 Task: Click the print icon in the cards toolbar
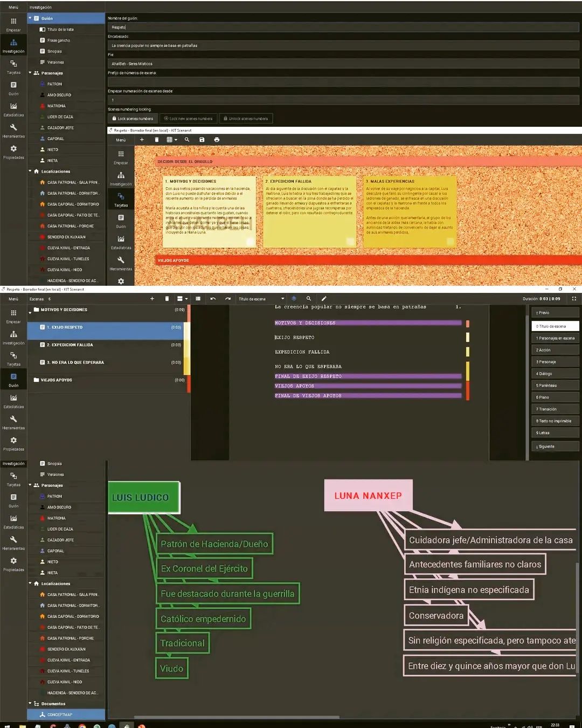coord(217,140)
